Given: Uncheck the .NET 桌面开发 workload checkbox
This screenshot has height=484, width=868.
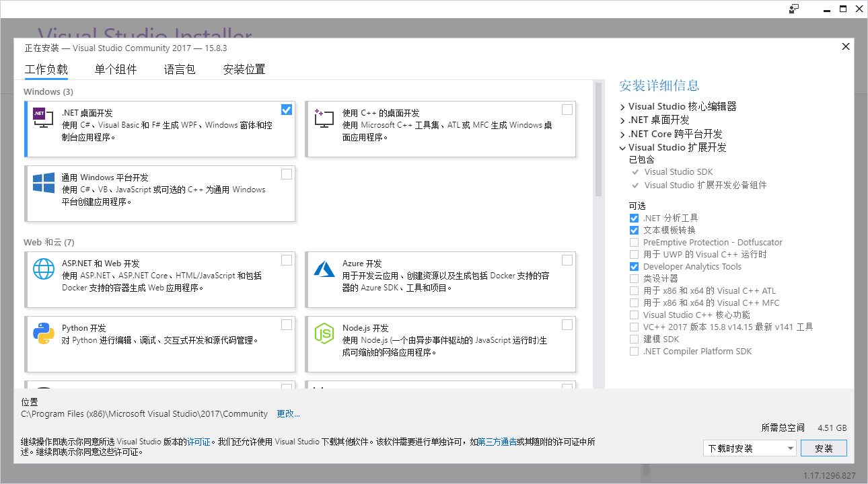Looking at the screenshot, I should 287,110.
